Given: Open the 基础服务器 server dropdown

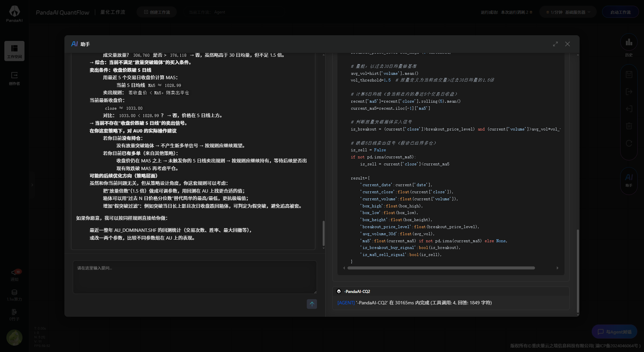Looking at the screenshot, I should [x=567, y=12].
